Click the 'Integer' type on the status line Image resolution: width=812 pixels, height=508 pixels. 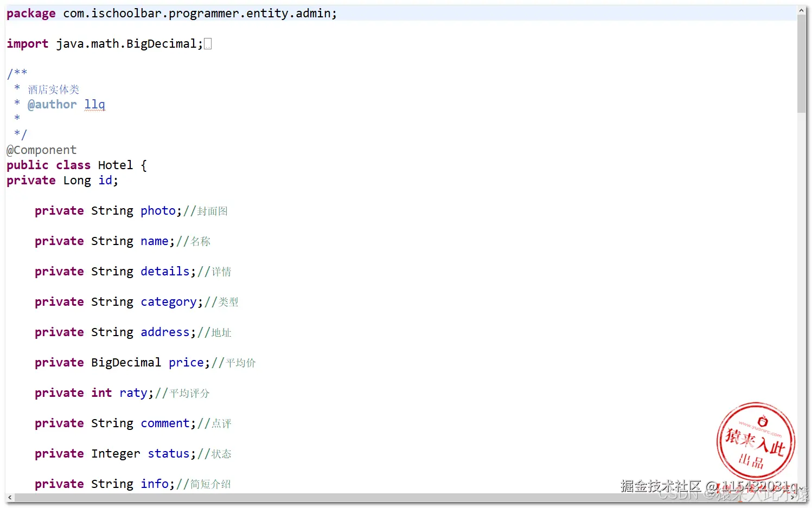pos(116,454)
